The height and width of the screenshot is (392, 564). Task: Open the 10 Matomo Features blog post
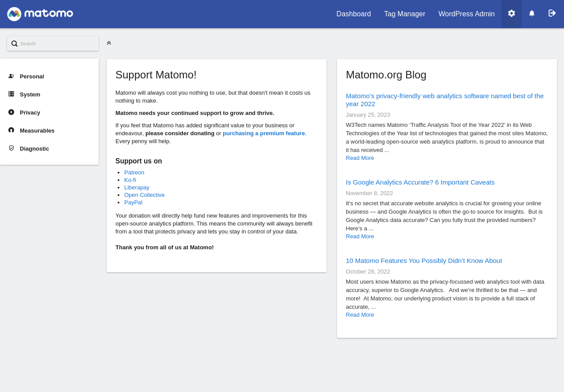423,261
